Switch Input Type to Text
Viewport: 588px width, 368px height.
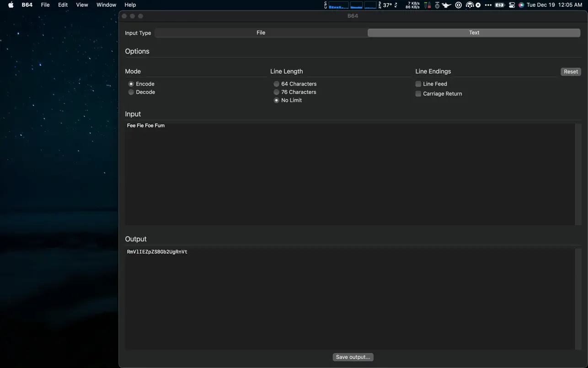coord(474,32)
